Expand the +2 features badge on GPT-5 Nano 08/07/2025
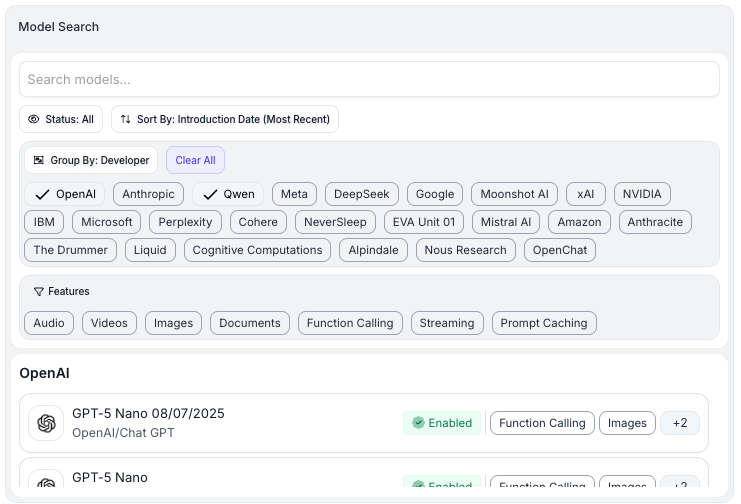Image resolution: width=741 pixels, height=504 pixels. [680, 423]
